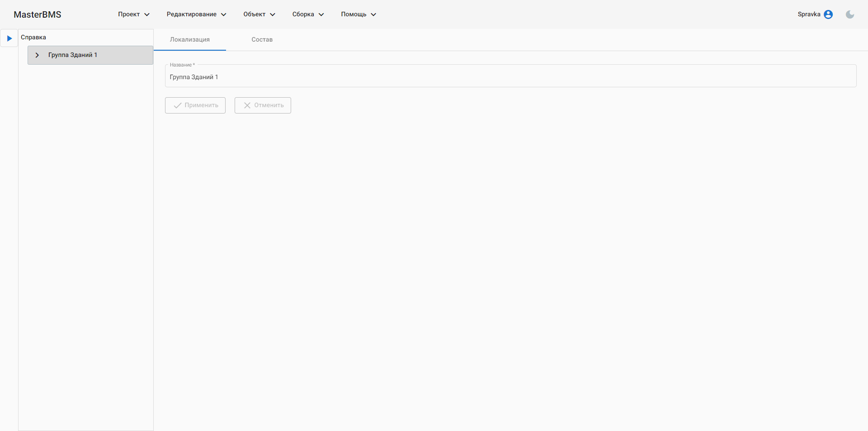Open the Проект menu
Viewport: 868px width, 431px height.
[129, 14]
